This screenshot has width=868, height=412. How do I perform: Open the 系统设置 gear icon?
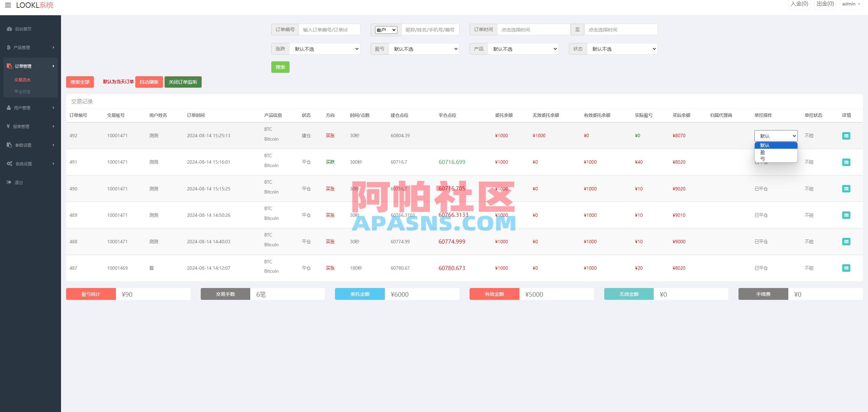9,164
